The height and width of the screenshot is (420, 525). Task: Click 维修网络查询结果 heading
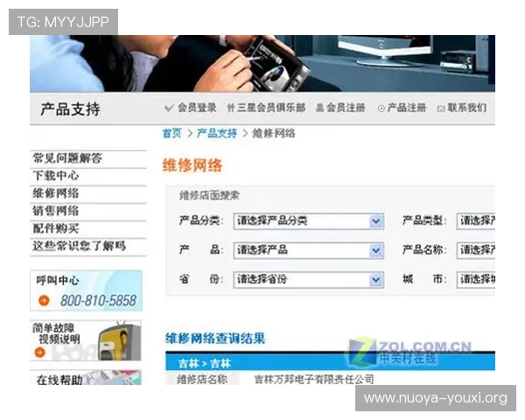tap(215, 339)
